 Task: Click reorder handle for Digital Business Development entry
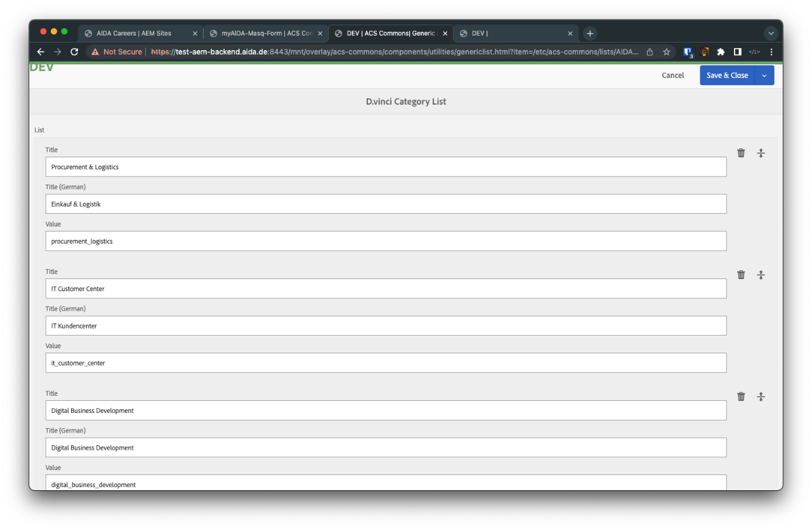pyautogui.click(x=761, y=396)
